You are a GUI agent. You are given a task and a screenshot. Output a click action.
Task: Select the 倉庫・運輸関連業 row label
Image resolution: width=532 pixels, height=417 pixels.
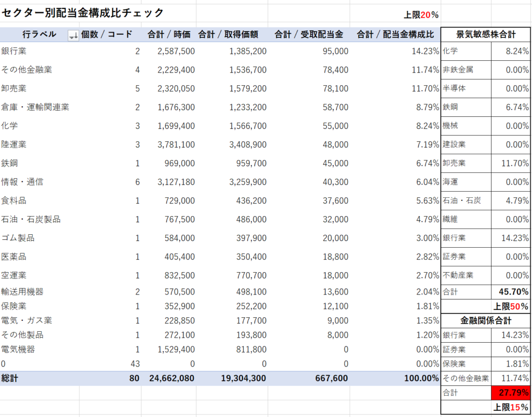(x=35, y=107)
